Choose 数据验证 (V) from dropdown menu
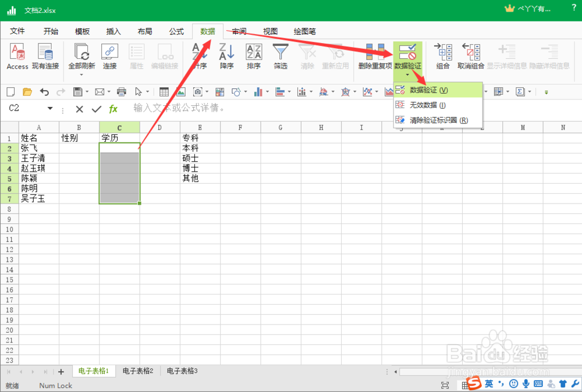 point(438,90)
